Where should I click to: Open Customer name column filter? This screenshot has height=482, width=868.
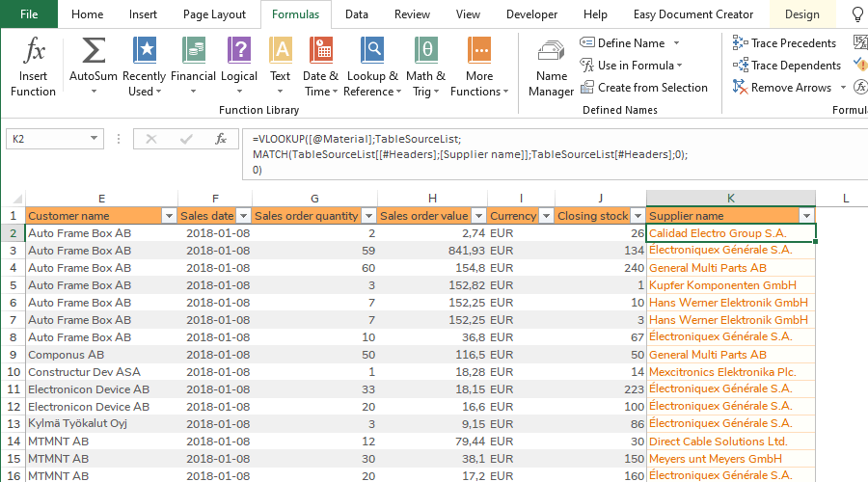pos(169,216)
